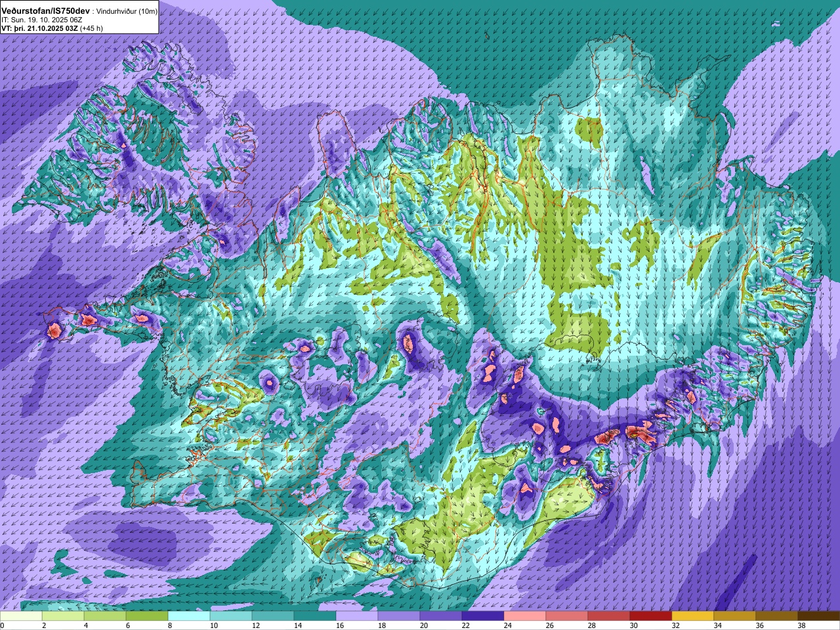840x630 pixels.
Task: Select the pale cyan 8–10 legend swatch
Action: 189,616
